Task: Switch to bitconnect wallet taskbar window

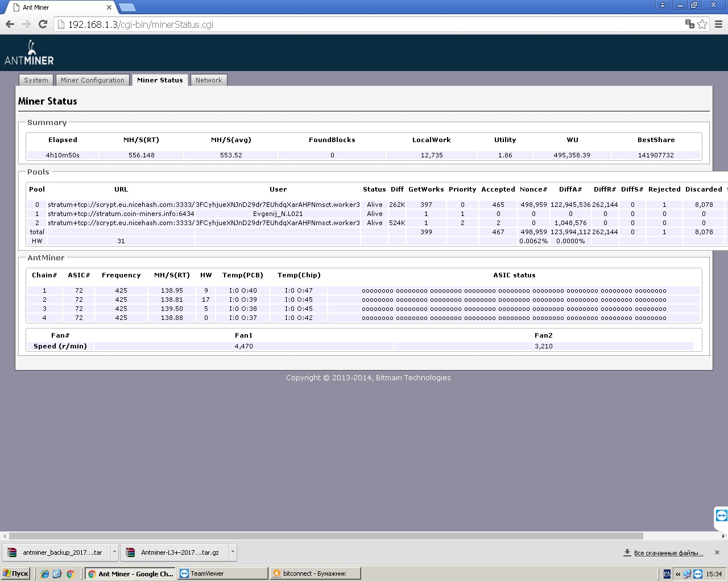Action: pyautogui.click(x=316, y=573)
